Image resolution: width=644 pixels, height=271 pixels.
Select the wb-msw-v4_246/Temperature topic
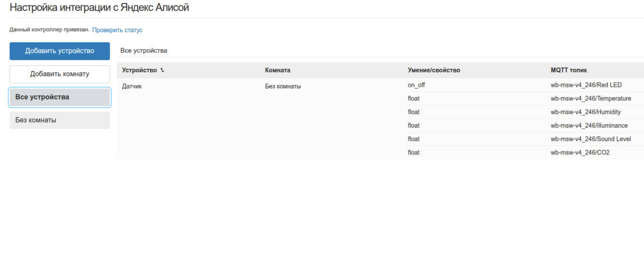(x=591, y=99)
